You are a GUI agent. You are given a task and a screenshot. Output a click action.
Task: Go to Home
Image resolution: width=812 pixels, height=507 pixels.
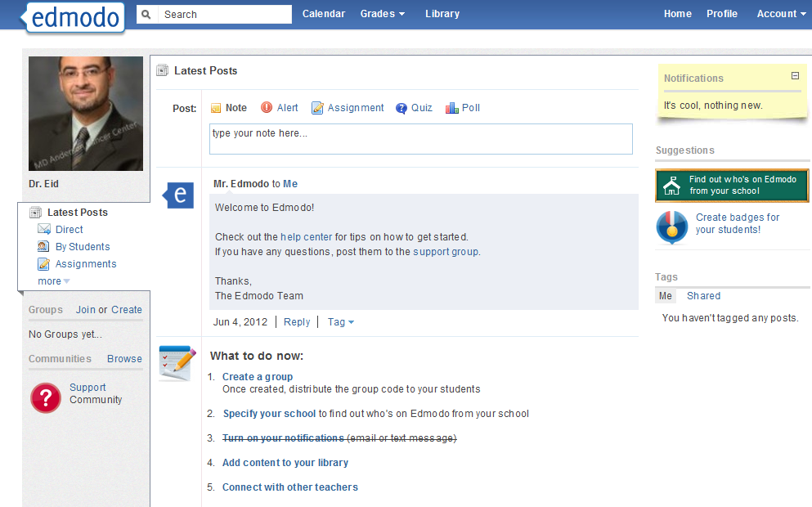[677, 14]
